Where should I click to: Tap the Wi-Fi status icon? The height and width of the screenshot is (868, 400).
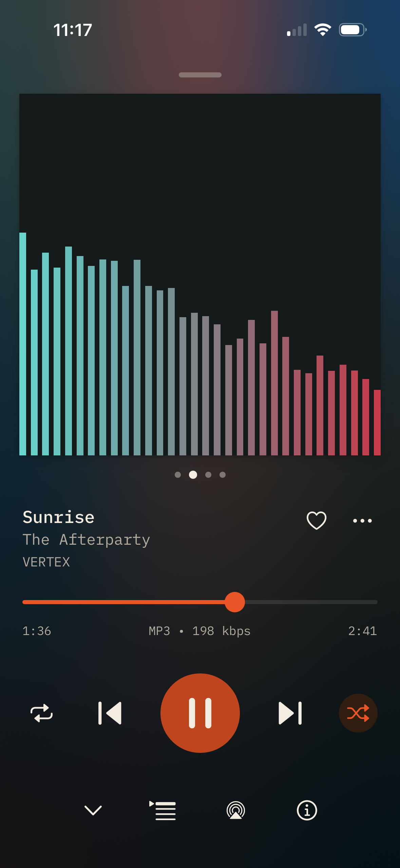click(x=323, y=30)
